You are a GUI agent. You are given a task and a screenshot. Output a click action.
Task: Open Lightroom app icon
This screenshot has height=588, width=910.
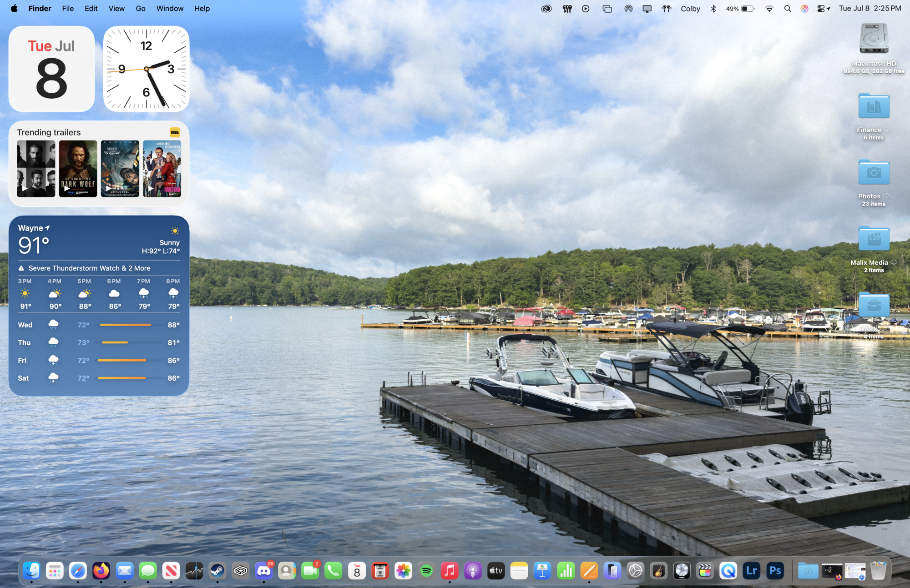point(752,571)
